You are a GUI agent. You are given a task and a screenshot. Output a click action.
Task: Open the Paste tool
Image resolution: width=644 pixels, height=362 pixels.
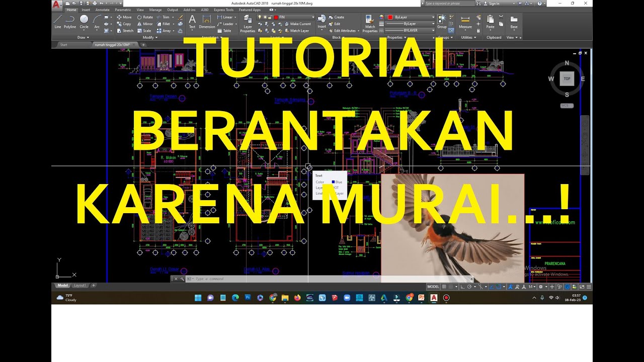(490, 22)
